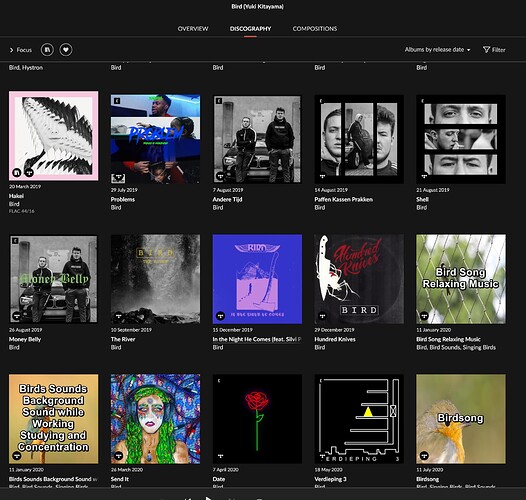Image resolution: width=526 pixels, height=500 pixels.
Task: Click the explicit badge on Problems cover
Action: pyautogui.click(x=117, y=101)
